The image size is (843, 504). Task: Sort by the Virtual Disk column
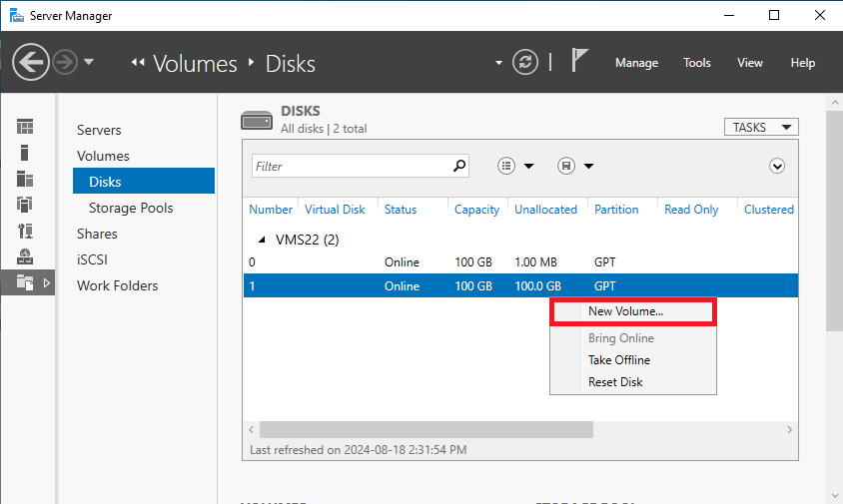pos(335,210)
